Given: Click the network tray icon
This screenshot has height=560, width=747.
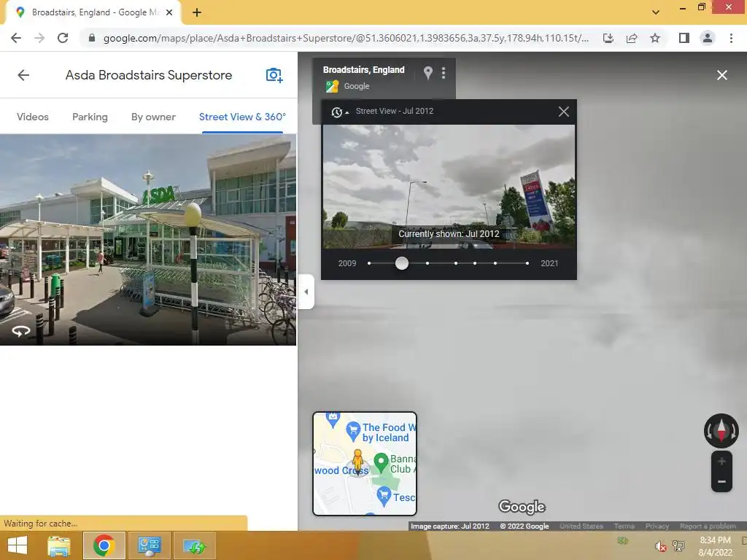Looking at the screenshot, I should point(678,546).
